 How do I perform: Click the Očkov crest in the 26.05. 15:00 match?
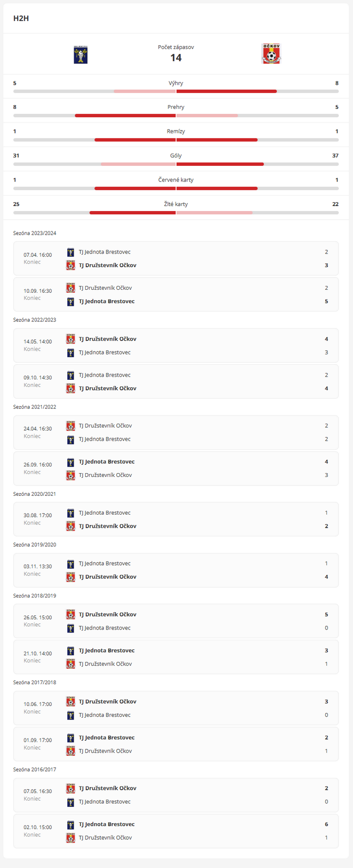(x=71, y=614)
